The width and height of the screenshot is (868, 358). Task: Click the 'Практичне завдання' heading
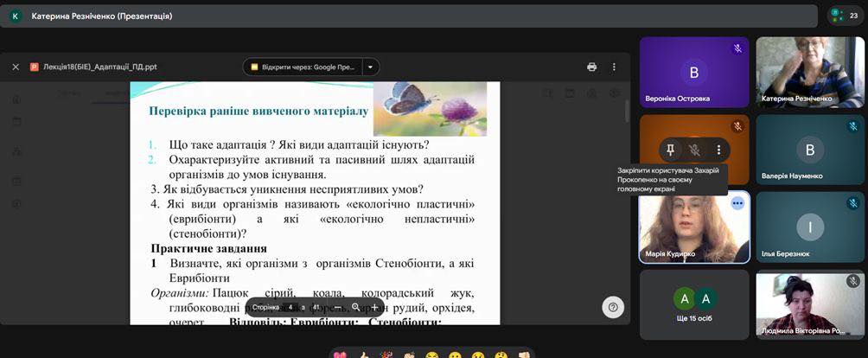(208, 248)
